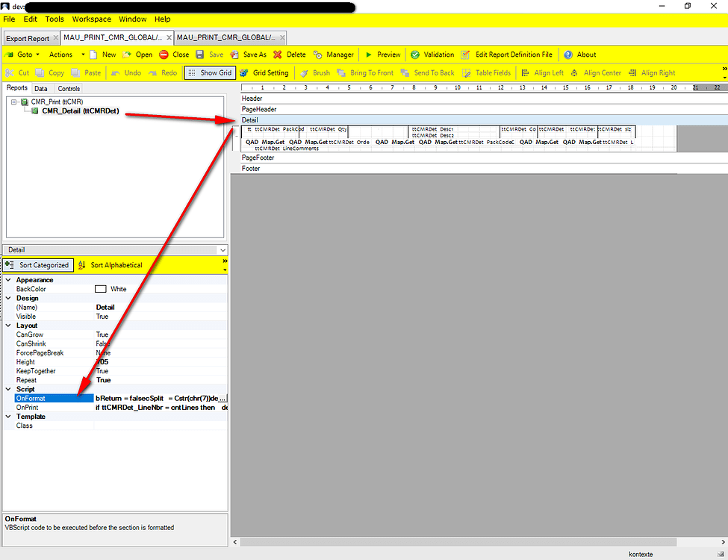Select the PageFooter section band
Screen dimensions: 728x560
click(x=484, y=158)
